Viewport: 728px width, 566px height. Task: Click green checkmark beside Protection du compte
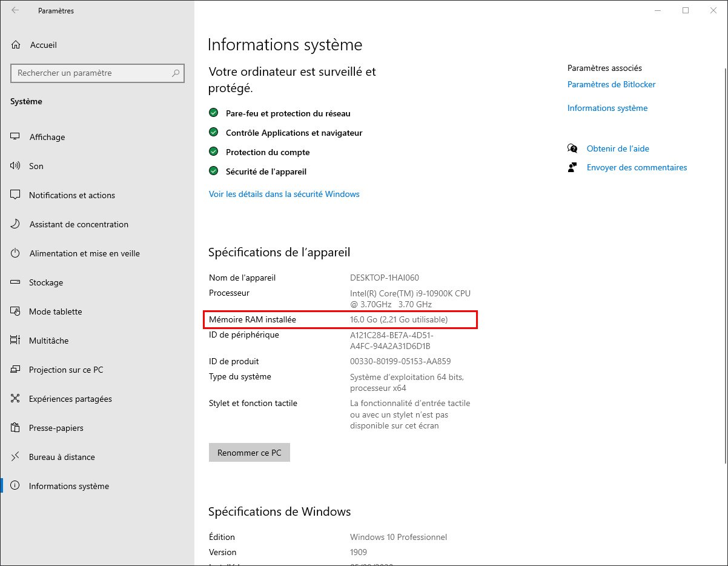click(213, 151)
